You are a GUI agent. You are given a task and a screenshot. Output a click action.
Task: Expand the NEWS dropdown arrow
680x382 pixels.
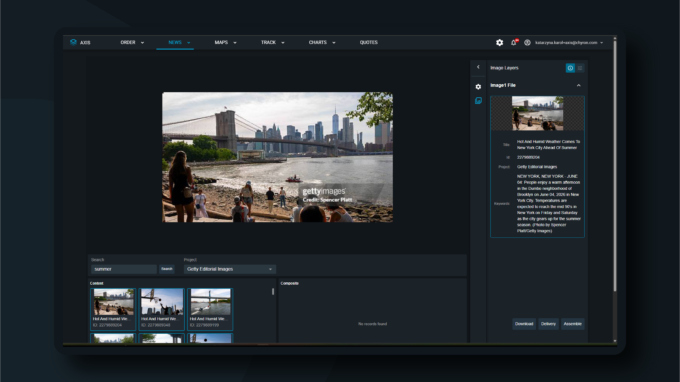189,43
